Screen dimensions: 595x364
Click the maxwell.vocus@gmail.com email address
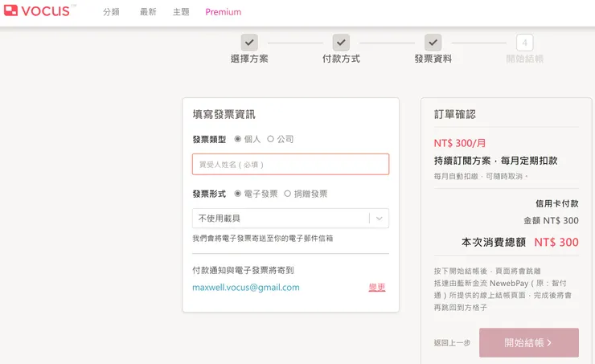coord(246,288)
